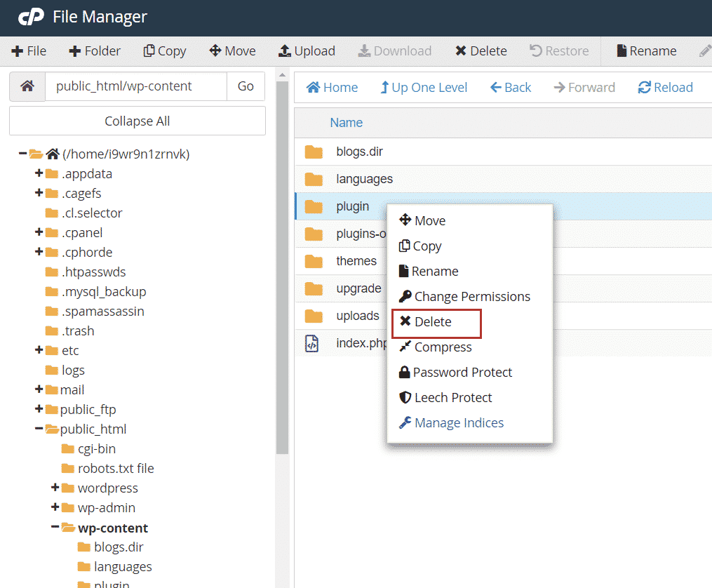Select the plugins-o folder icon
Viewport: 712px width, 588px height.
click(x=314, y=234)
